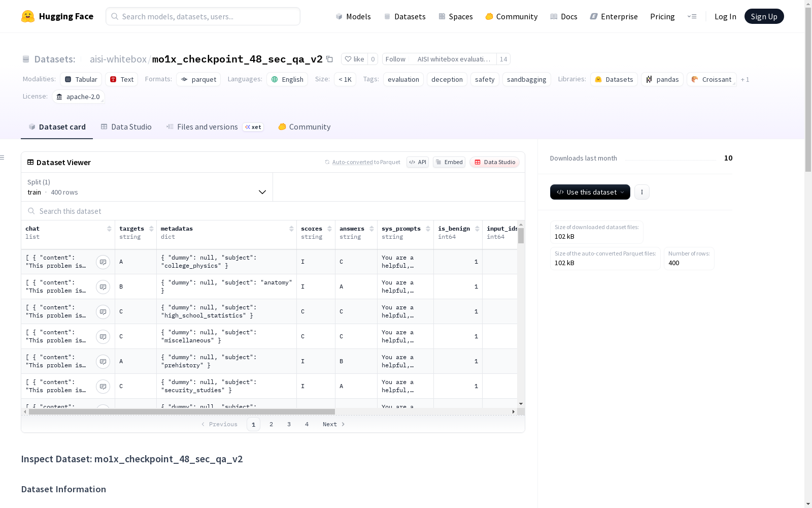Click the Croissant library tag
Viewport: 812px width, 508px height.
click(x=712, y=79)
